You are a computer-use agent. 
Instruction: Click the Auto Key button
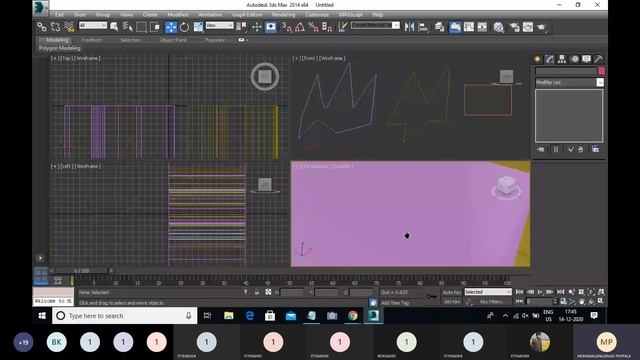pos(452,292)
